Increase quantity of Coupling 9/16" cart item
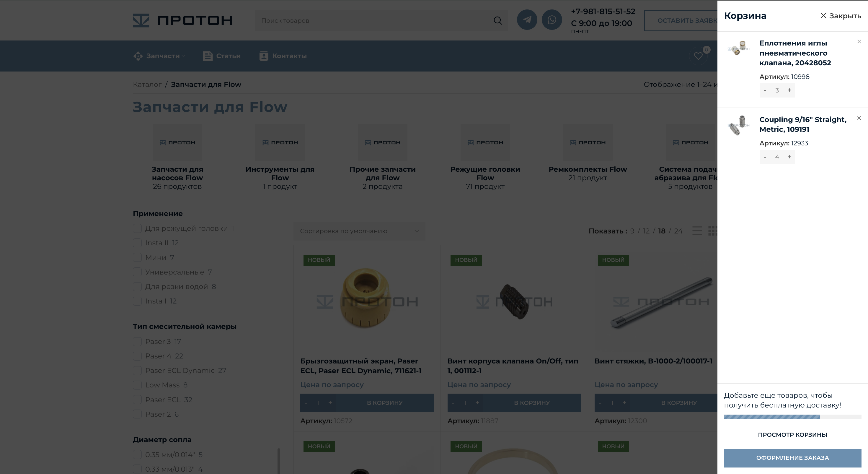 tap(789, 157)
